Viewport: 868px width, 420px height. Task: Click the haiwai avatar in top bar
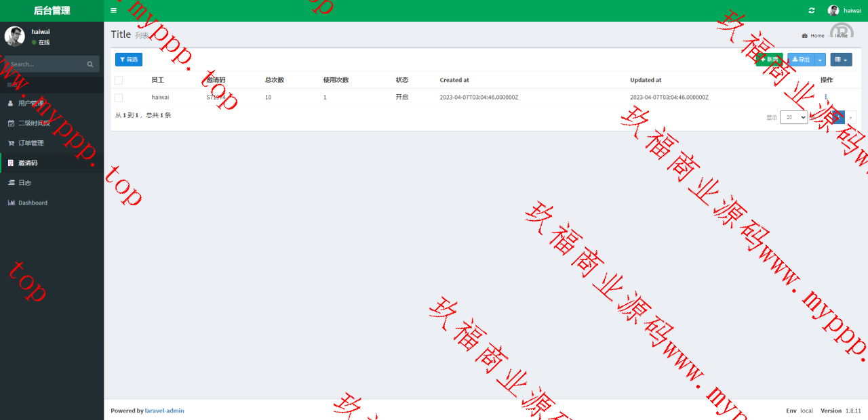tap(833, 11)
